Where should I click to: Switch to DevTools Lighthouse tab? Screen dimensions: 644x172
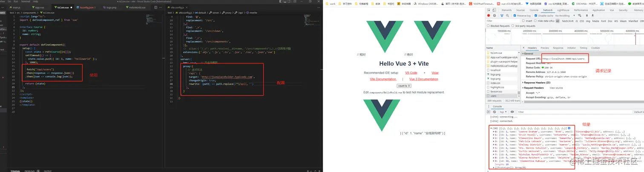point(563,10)
